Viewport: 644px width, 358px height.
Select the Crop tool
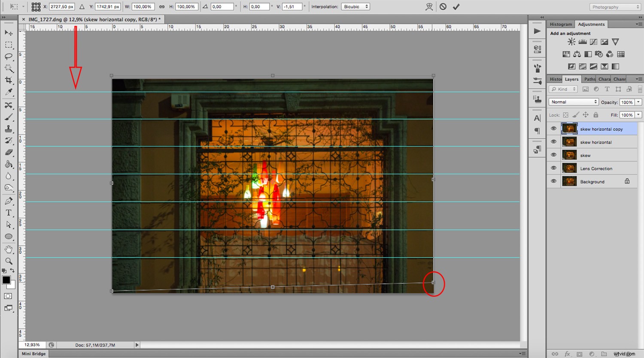click(9, 80)
